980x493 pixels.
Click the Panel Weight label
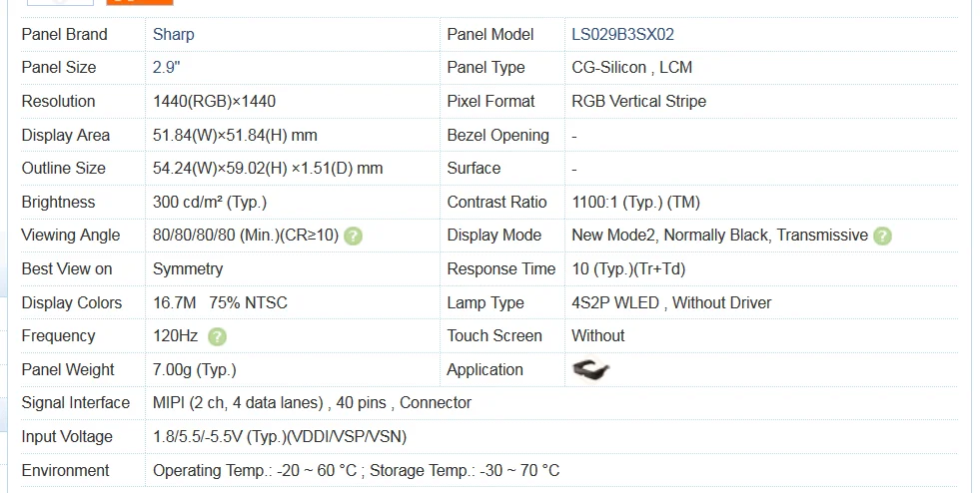pos(68,369)
